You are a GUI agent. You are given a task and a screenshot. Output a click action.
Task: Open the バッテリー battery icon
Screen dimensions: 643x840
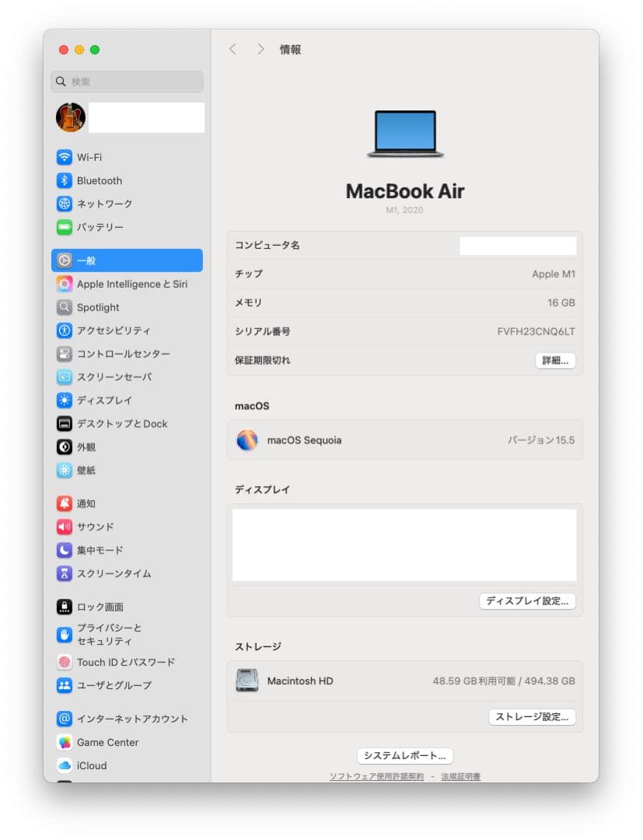pyautogui.click(x=65, y=227)
